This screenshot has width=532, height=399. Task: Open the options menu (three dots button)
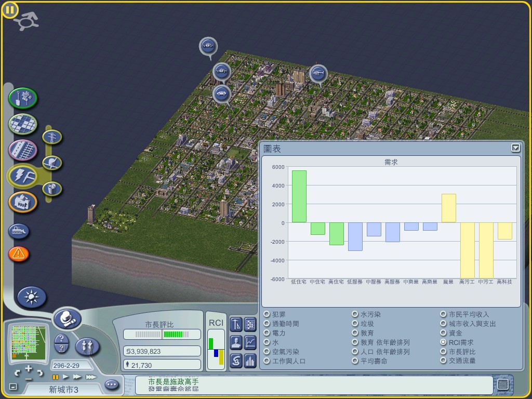coord(112,384)
